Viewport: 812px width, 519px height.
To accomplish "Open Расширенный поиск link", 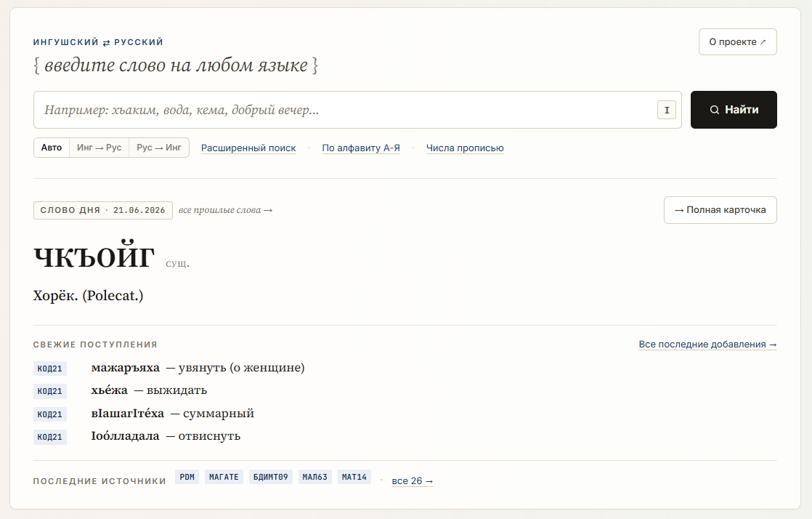I will tap(248, 148).
